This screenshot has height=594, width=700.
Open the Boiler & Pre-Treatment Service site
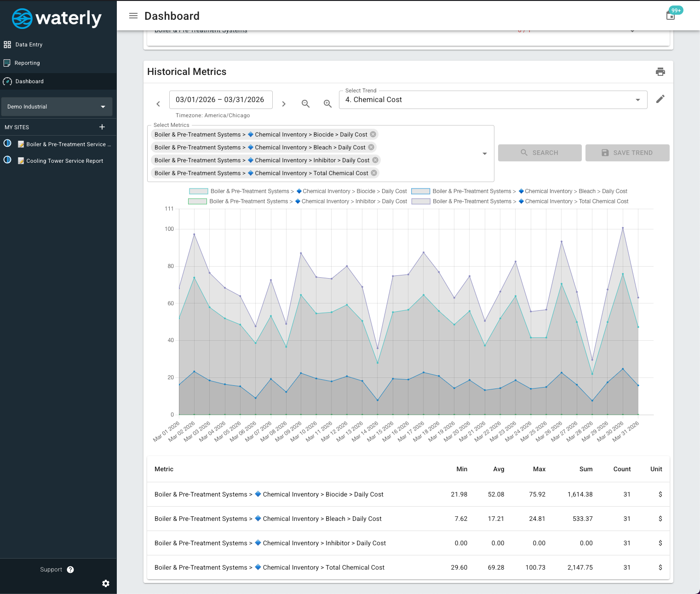point(64,144)
